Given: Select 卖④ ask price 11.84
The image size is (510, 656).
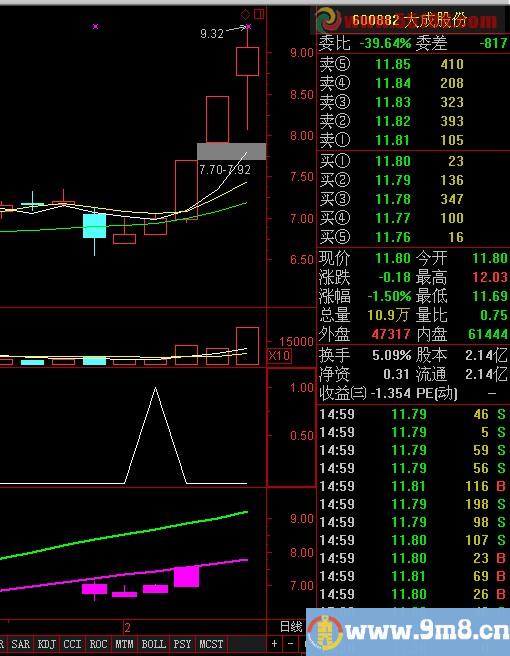Looking at the screenshot, I should (x=393, y=83).
